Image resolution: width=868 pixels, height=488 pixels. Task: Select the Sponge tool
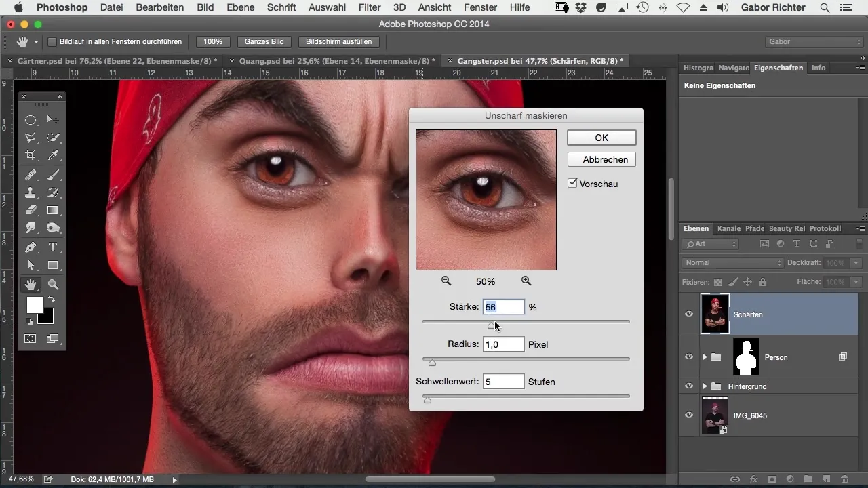point(53,228)
